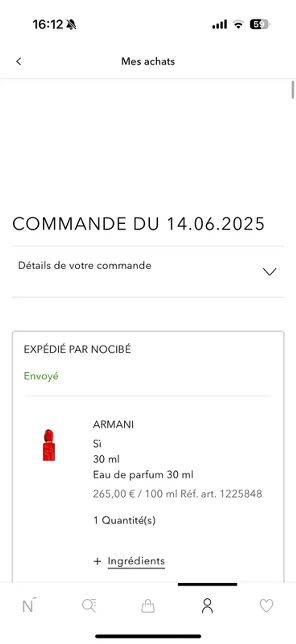
Task: Open the wishlist heart tab
Action: (x=266, y=606)
